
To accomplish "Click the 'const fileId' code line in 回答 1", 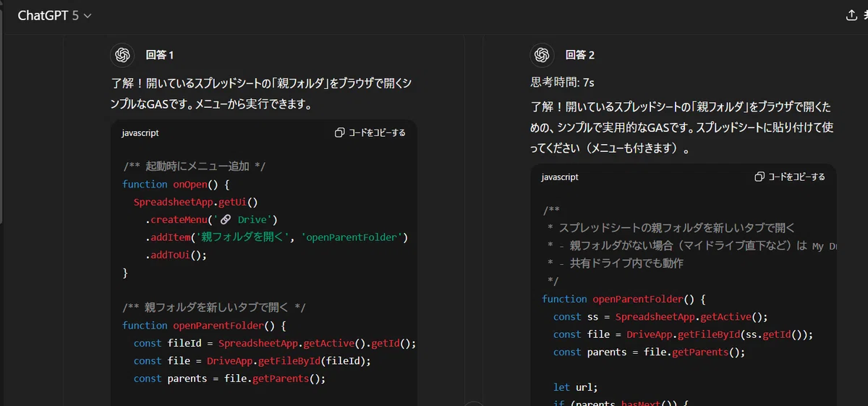I will (275, 343).
